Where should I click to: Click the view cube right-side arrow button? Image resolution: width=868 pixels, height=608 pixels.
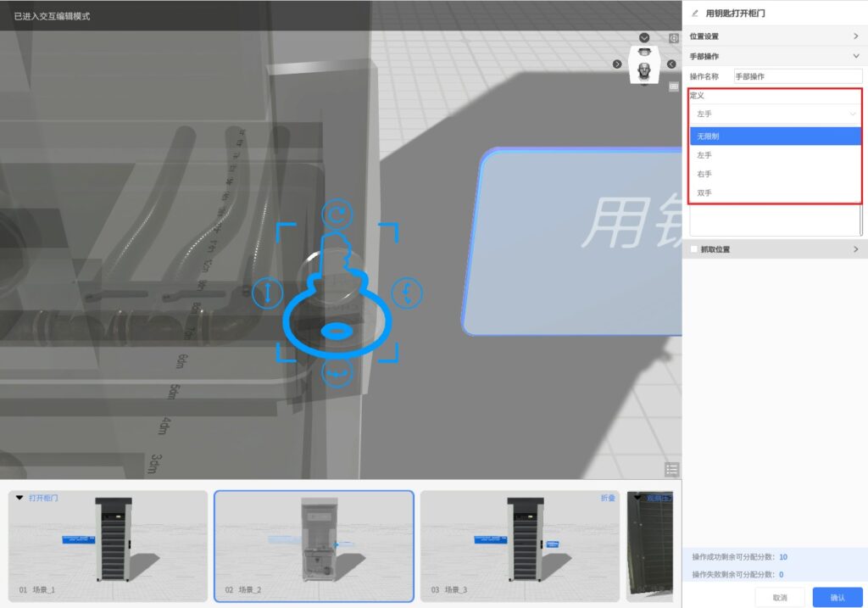tap(671, 64)
